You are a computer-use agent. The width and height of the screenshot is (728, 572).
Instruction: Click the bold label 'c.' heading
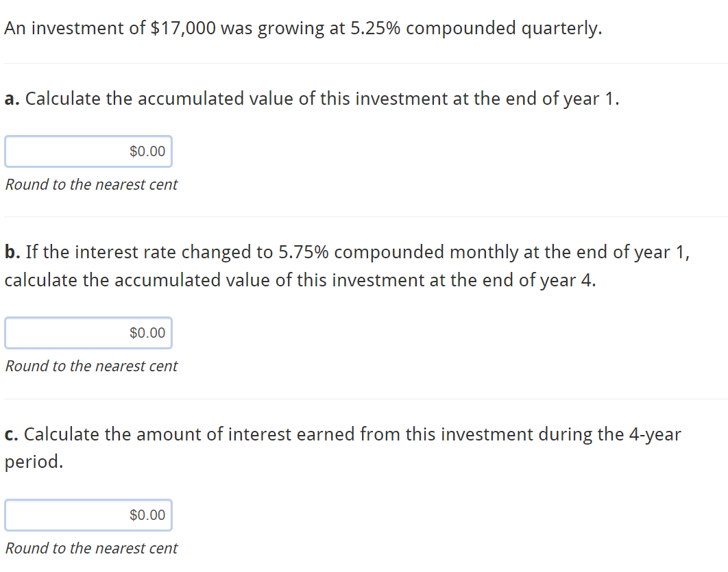click(10, 434)
